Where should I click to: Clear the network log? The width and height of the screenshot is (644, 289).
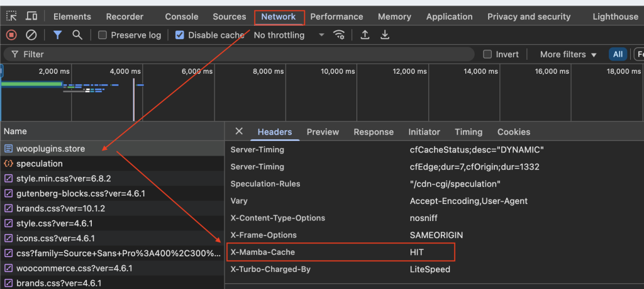(31, 35)
